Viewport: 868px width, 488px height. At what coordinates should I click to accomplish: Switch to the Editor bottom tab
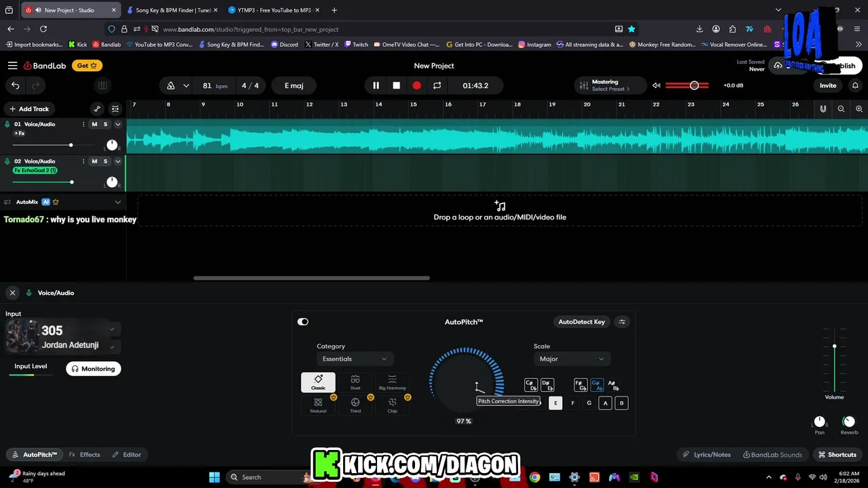click(127, 455)
